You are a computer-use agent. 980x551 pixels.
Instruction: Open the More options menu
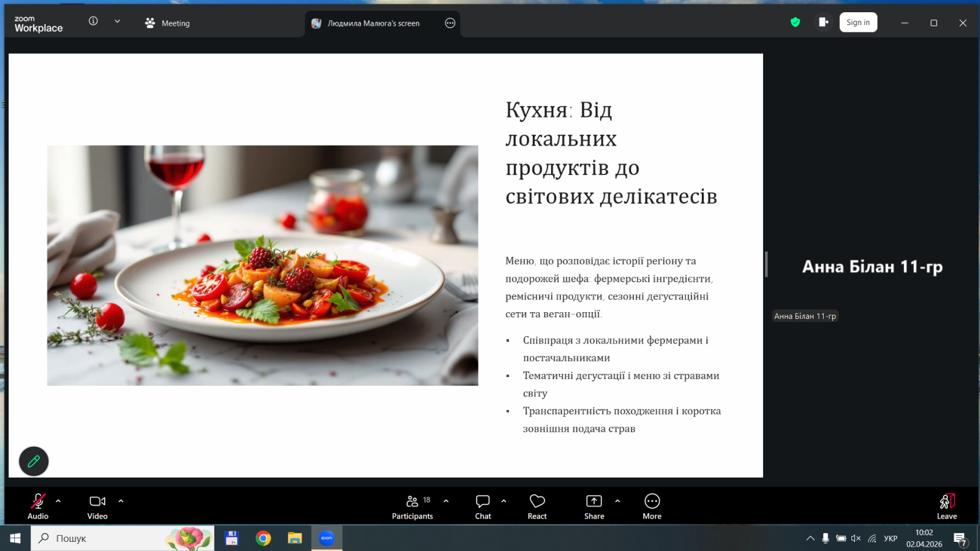tap(652, 506)
